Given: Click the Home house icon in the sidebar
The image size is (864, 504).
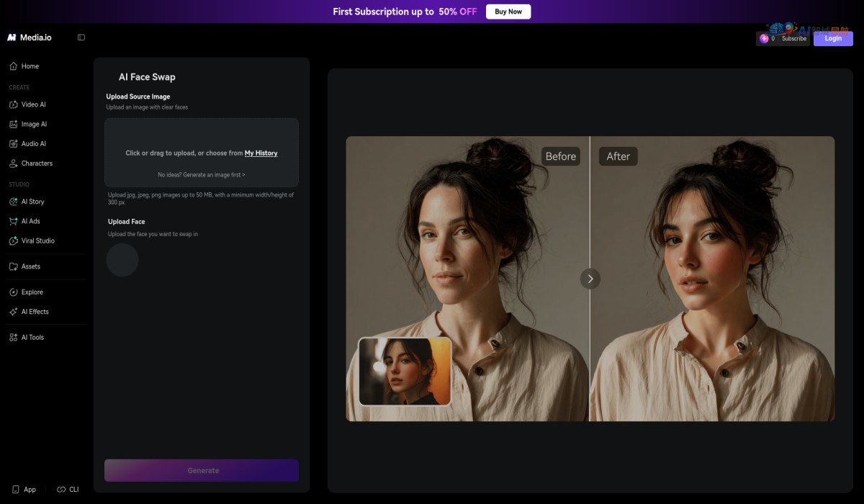Looking at the screenshot, I should 14,66.
